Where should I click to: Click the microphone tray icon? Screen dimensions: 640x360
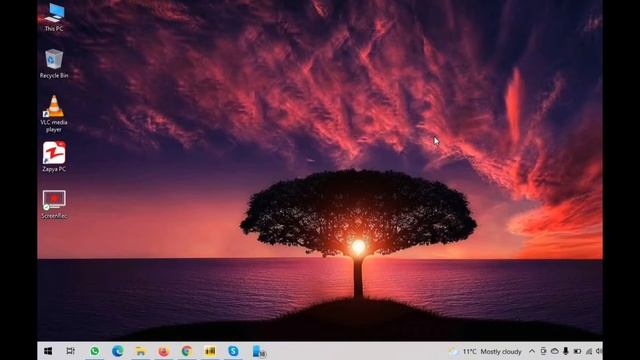566,351
